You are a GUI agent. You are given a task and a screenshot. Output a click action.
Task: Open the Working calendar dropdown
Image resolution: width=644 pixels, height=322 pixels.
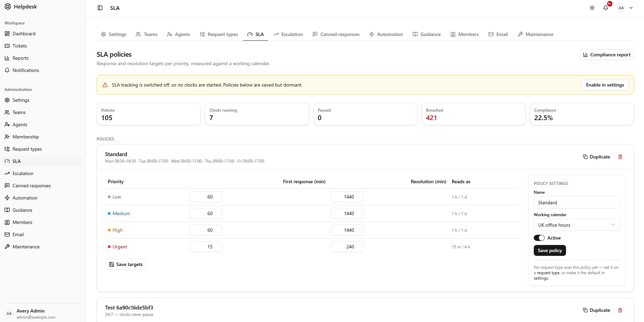(577, 225)
